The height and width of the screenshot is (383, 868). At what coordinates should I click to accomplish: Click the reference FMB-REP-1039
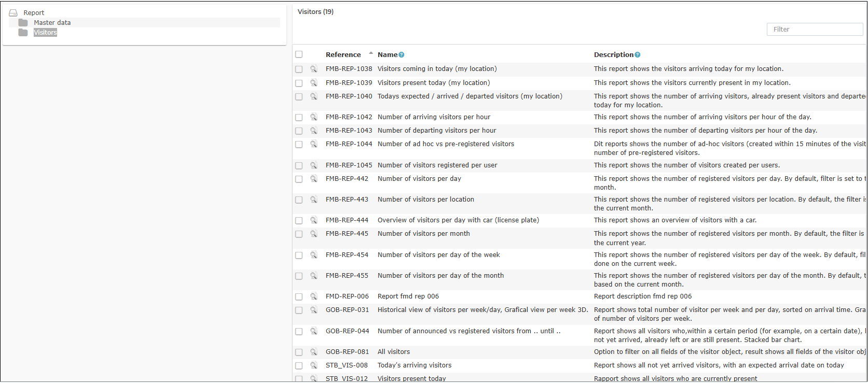(349, 83)
